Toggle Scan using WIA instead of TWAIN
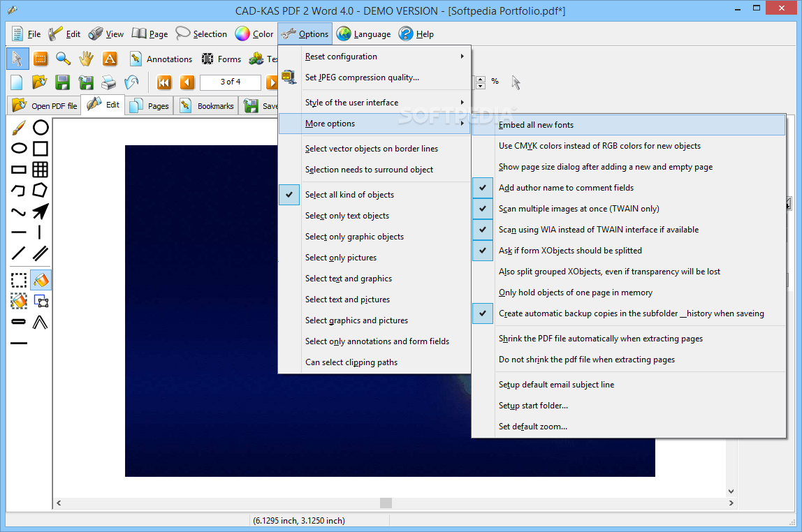This screenshot has height=532, width=802. pos(629,230)
